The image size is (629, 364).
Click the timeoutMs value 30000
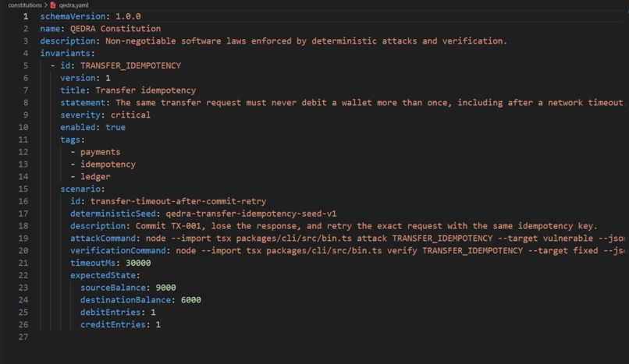click(x=138, y=263)
